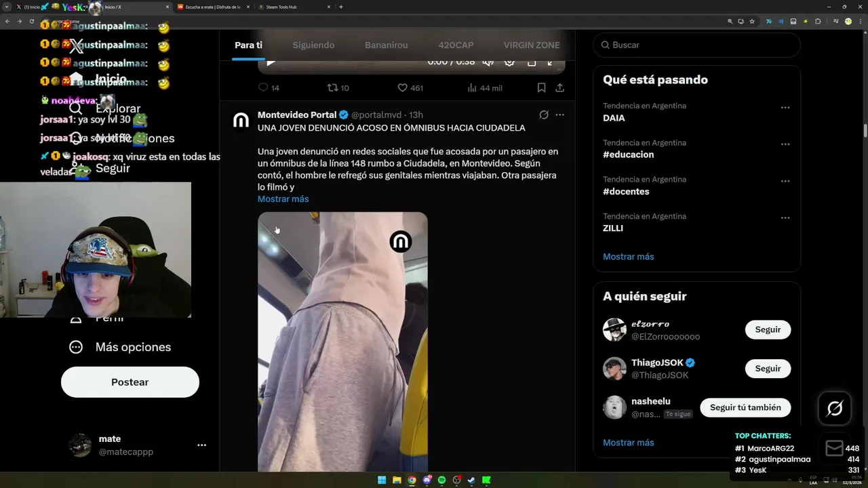
Task: Open ThiagoJSOK profile avatar
Action: pos(614,369)
